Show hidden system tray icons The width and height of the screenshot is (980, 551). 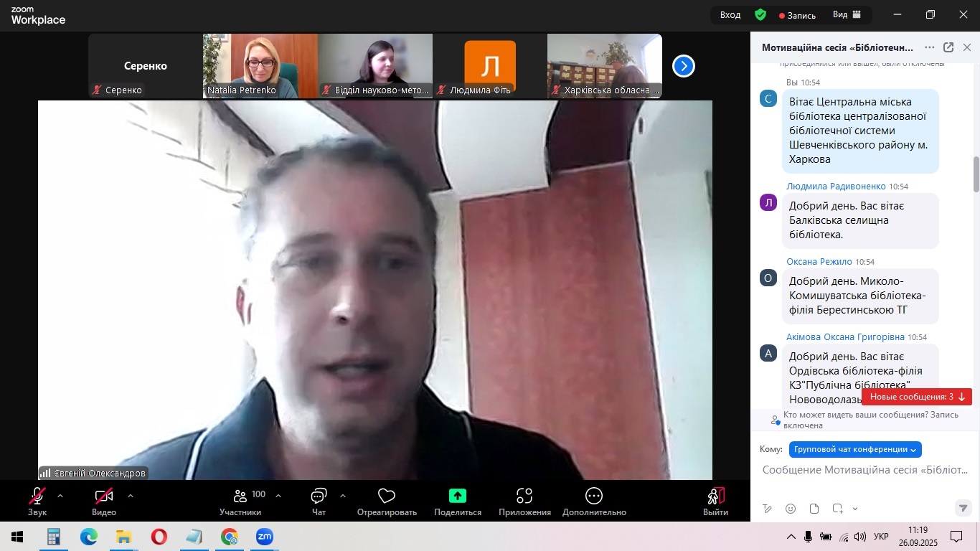coord(791,537)
